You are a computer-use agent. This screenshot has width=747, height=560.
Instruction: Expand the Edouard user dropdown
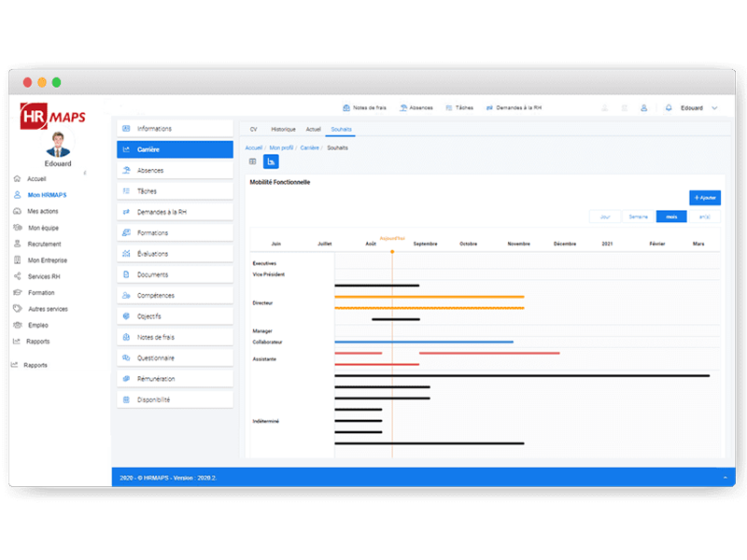714,108
